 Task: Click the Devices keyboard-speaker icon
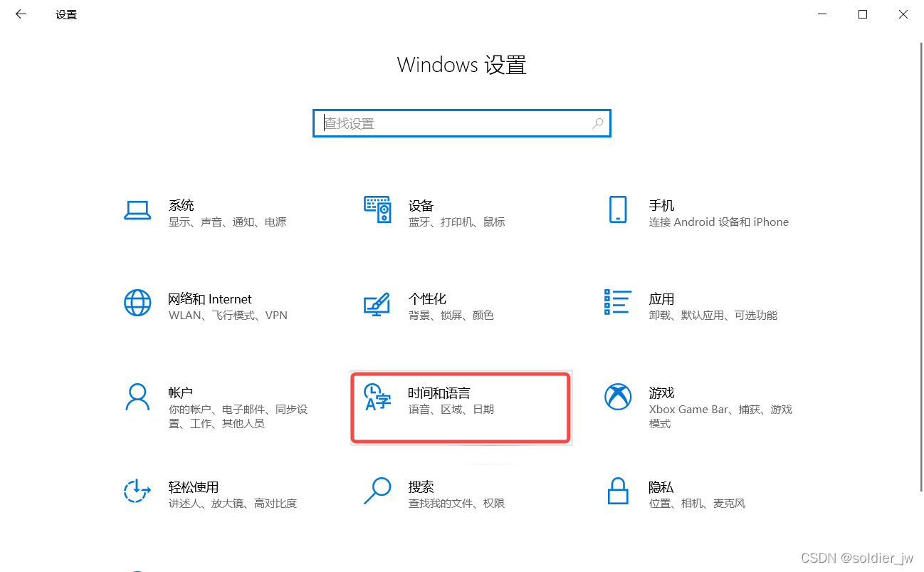click(x=377, y=209)
